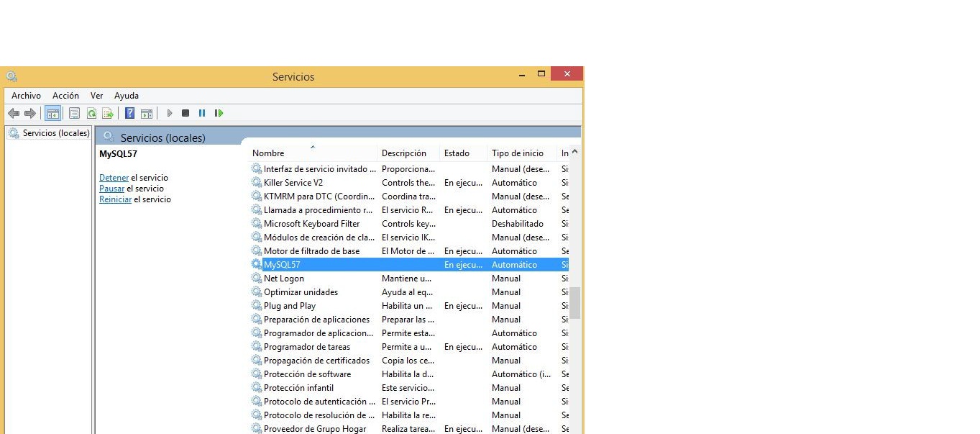The height and width of the screenshot is (434, 980).
Task: Open the Archivo menu
Action: click(26, 96)
